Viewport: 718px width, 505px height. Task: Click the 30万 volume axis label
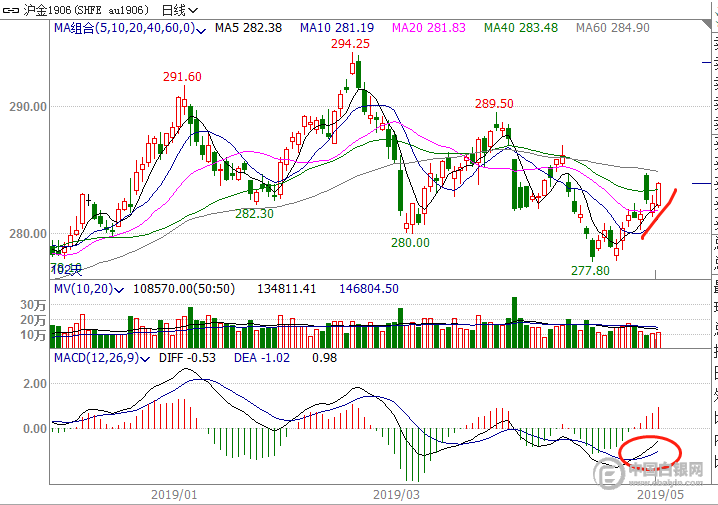[33, 305]
